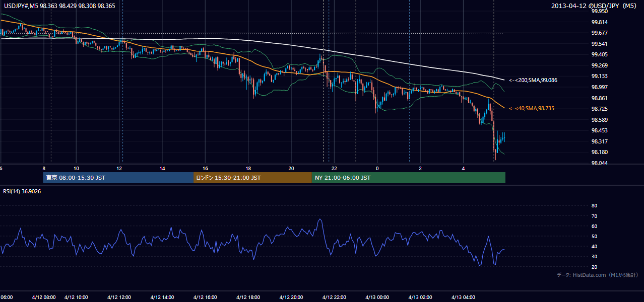The width and height of the screenshot is (644, 302).
Task: Click date axis label 4/12 16:00
Action: [x=205, y=297]
